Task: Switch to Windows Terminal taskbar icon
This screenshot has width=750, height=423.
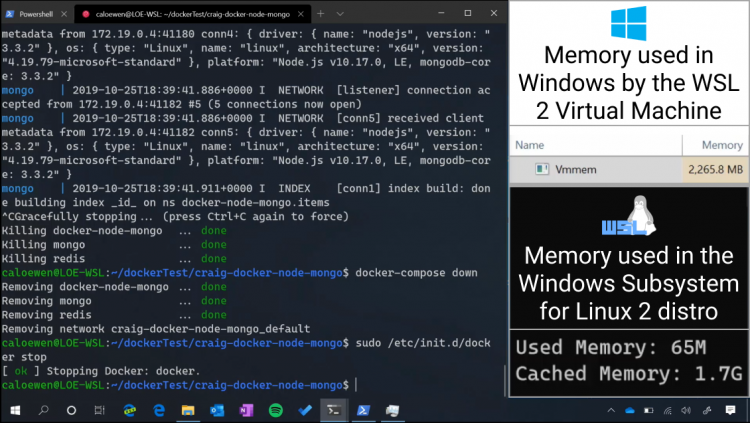Action: (x=335, y=411)
